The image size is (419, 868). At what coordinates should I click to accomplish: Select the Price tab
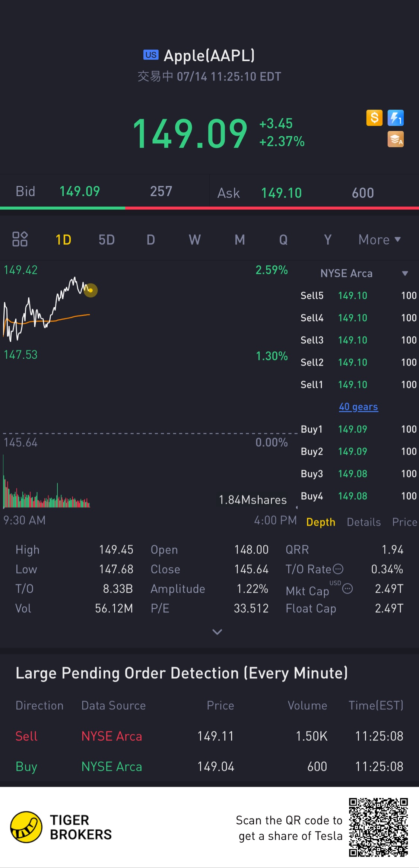point(405,522)
